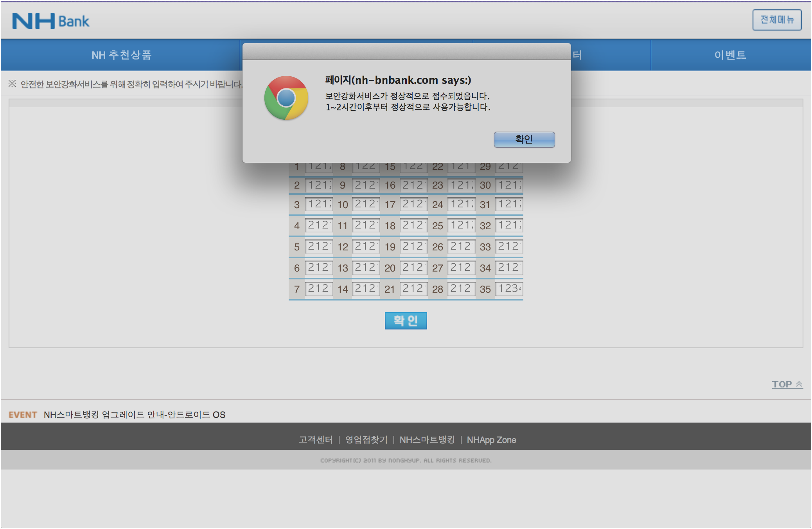Focus security card field number 3
The width and height of the screenshot is (812, 529).
(x=319, y=204)
